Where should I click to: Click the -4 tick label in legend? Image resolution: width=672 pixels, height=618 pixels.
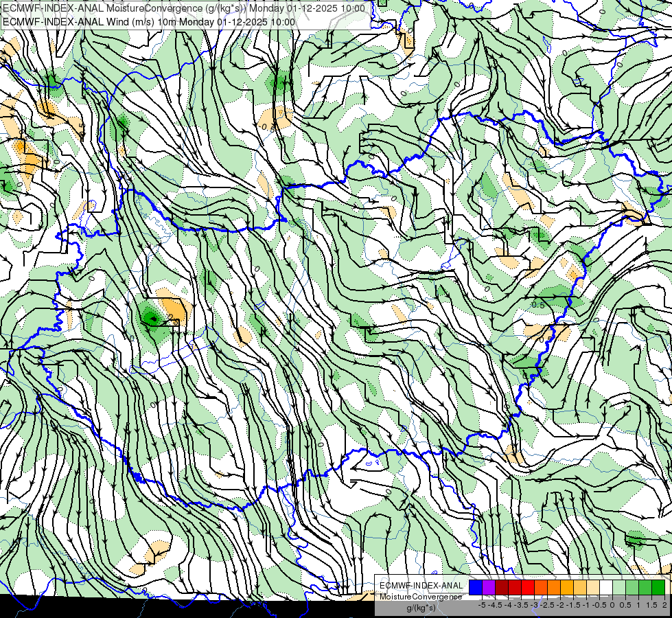508,605
